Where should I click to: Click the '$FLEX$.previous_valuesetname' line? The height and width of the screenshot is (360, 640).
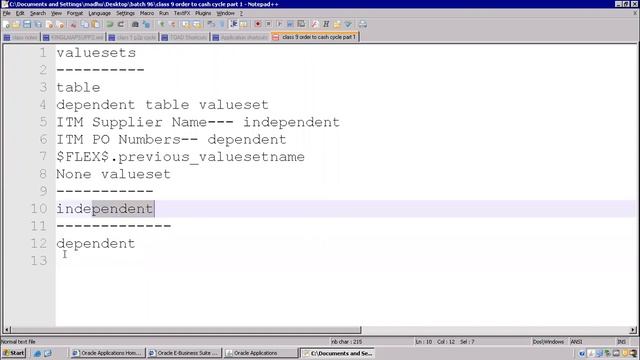coord(180,157)
